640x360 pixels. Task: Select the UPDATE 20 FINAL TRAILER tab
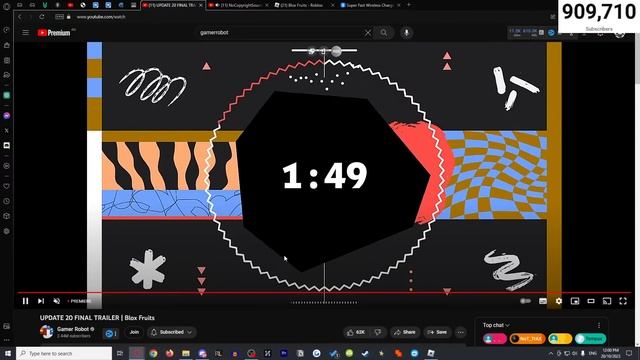(172, 5)
